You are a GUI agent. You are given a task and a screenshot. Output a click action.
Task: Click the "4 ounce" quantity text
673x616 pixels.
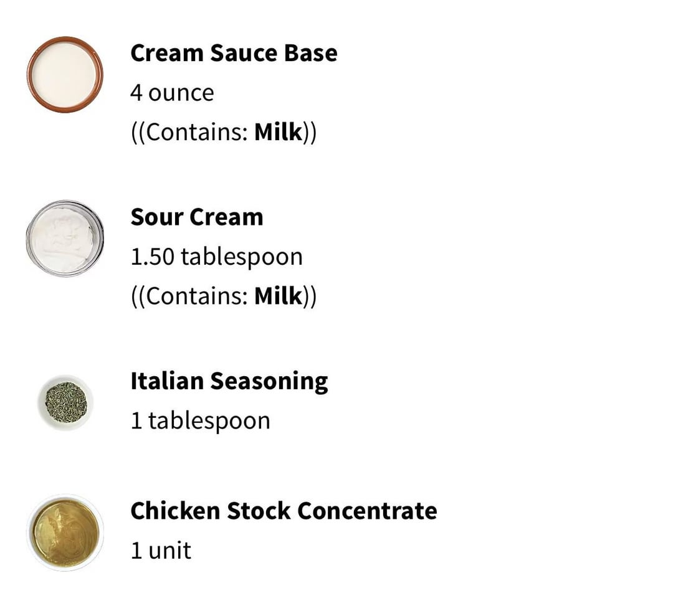click(x=172, y=93)
